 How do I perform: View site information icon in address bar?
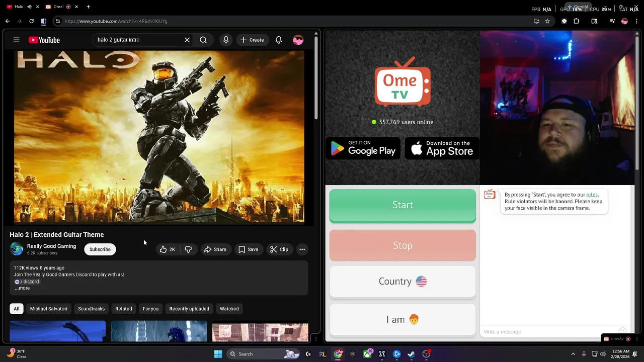point(58,21)
